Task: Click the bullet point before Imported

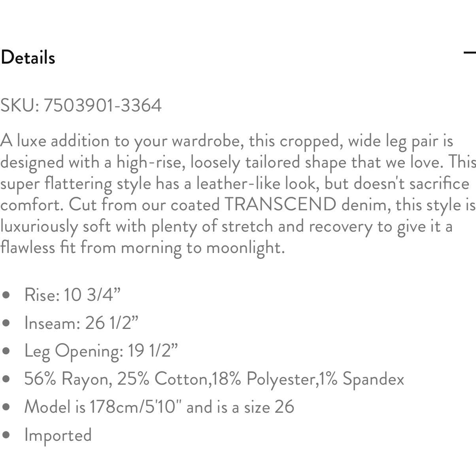Action: [6, 435]
